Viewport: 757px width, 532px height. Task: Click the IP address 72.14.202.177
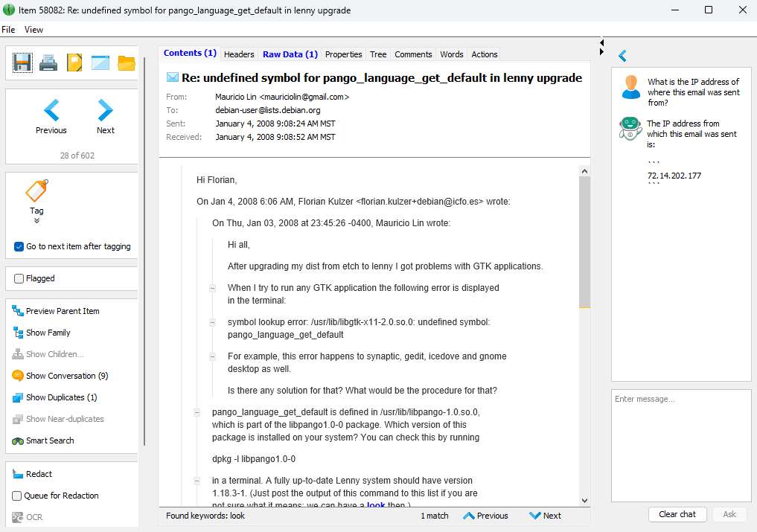pyautogui.click(x=674, y=176)
